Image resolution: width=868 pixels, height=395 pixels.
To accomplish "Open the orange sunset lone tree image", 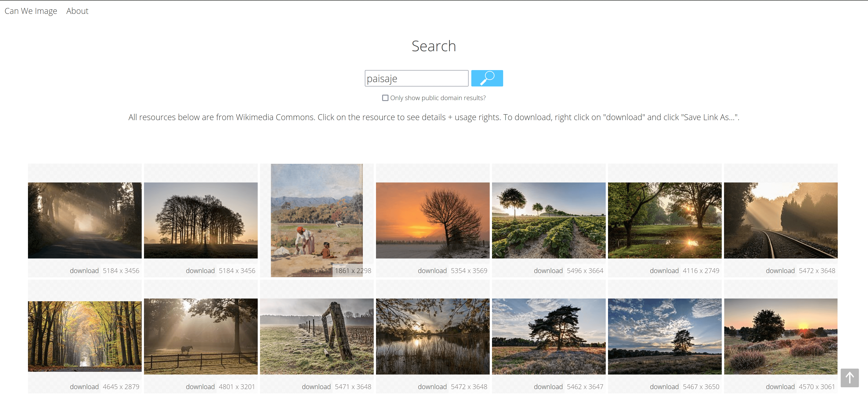I will click(x=432, y=220).
